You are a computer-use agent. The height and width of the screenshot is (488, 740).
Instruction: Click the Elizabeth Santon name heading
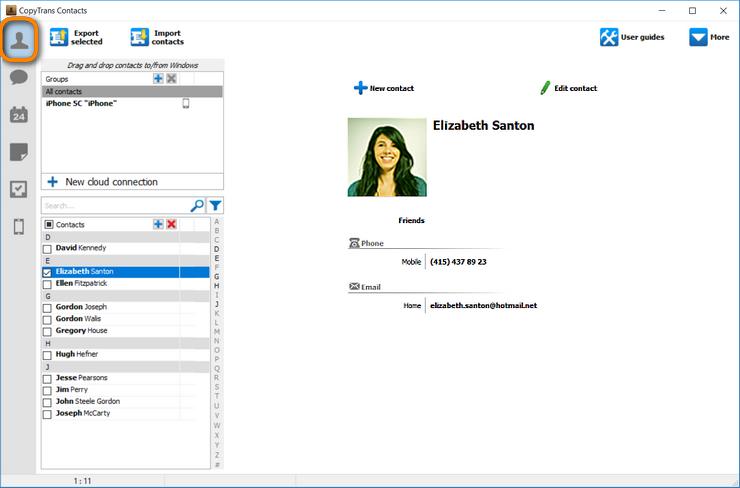point(483,126)
